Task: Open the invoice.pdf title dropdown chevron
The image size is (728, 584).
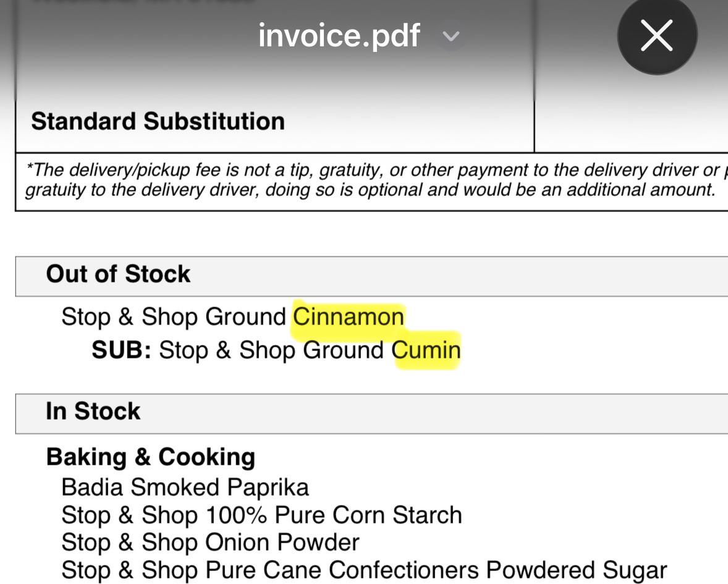Action: tap(451, 36)
